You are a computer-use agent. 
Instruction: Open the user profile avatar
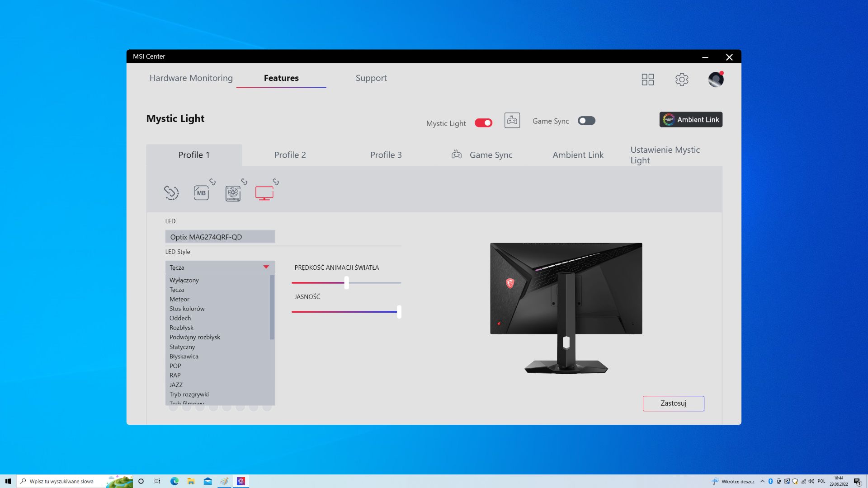(716, 80)
